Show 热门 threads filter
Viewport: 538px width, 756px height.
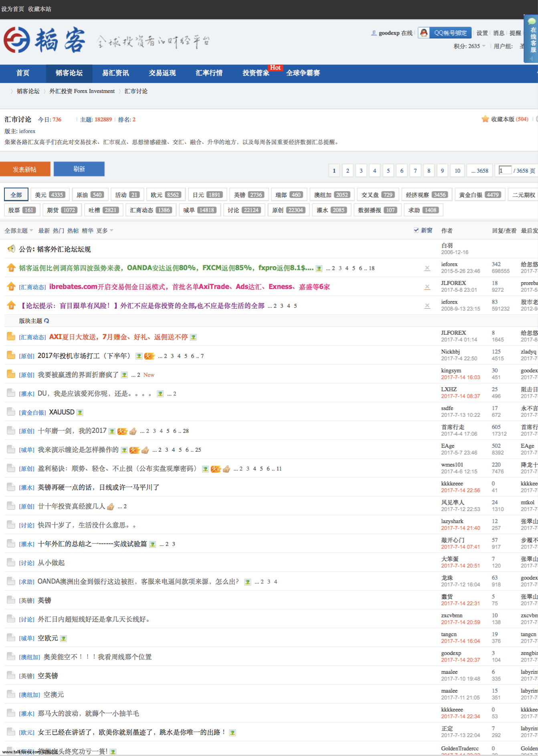point(59,230)
